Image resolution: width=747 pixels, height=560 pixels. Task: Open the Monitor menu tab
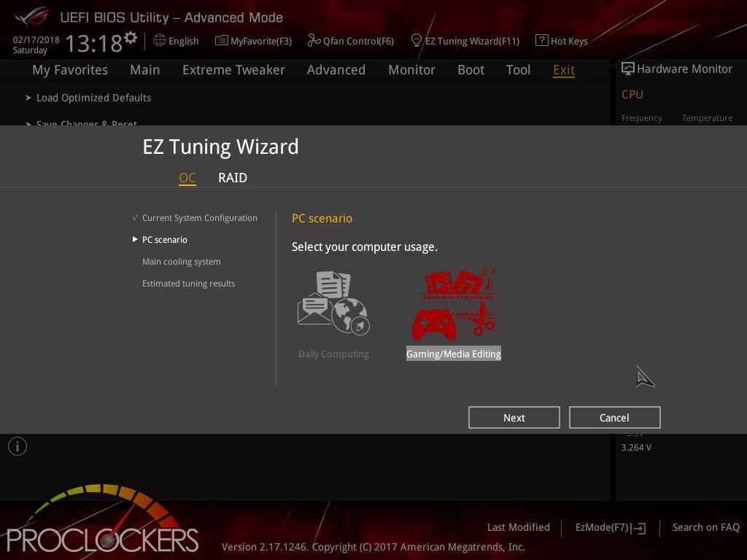(x=411, y=70)
